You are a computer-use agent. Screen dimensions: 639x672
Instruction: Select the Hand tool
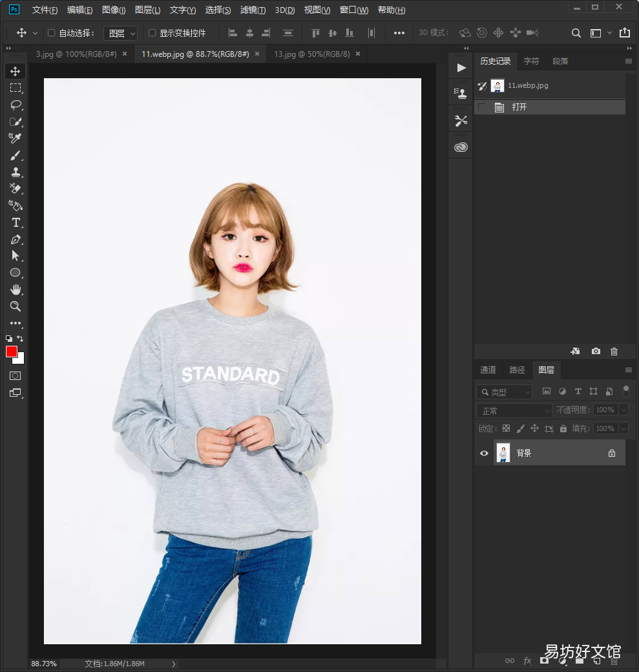point(16,289)
